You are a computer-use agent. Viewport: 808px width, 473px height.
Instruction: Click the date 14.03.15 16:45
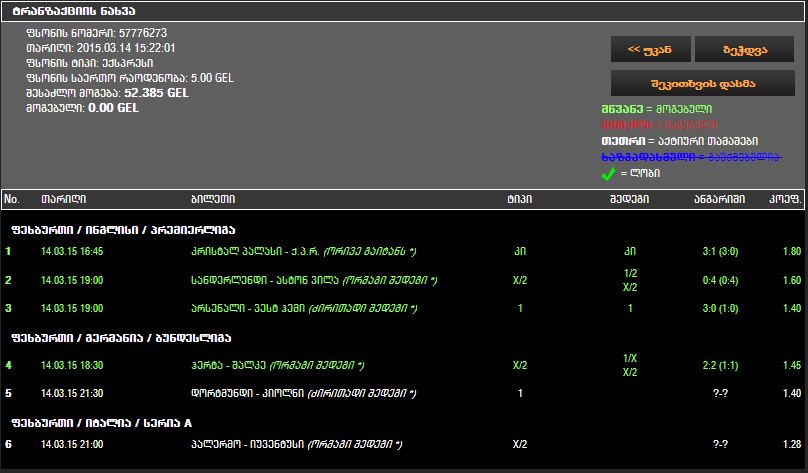72,251
